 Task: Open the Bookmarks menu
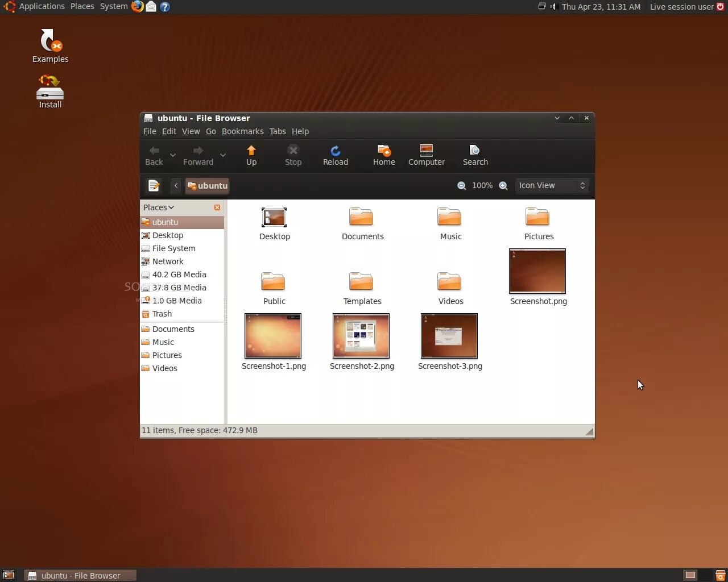pyautogui.click(x=243, y=131)
